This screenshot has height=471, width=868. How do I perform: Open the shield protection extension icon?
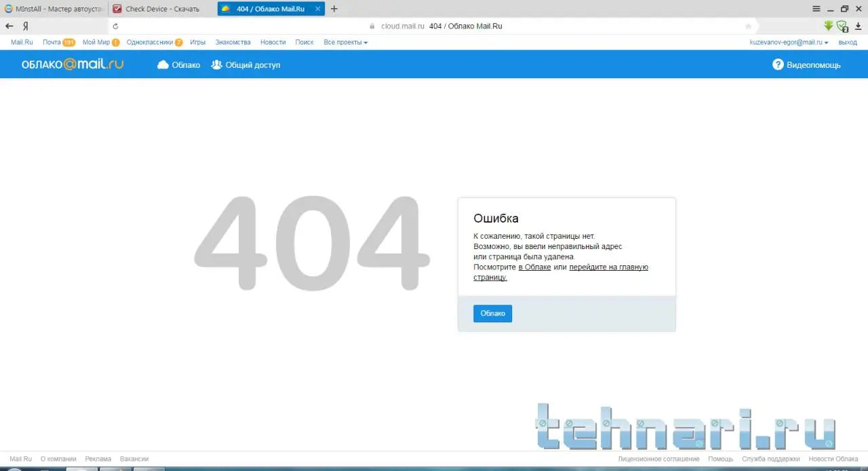pos(842,26)
